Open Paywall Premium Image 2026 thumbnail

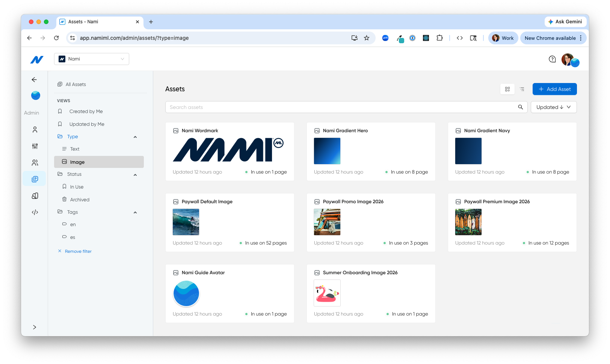pyautogui.click(x=468, y=222)
